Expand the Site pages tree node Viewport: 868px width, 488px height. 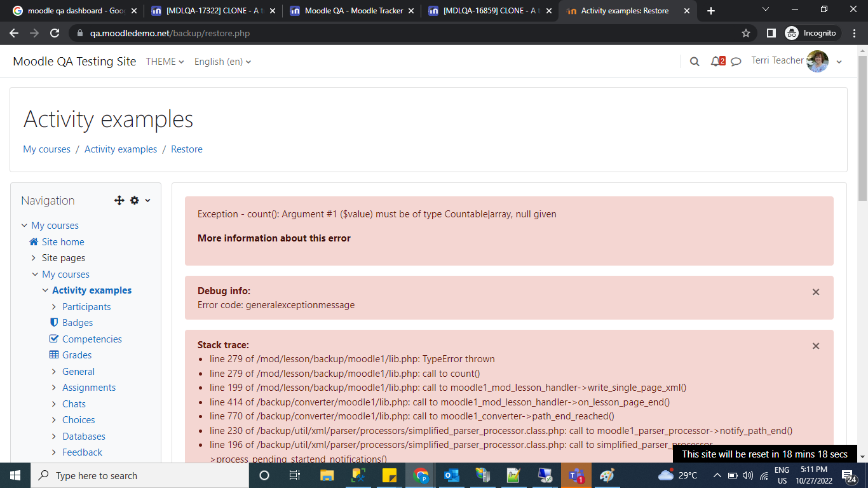pos(34,258)
